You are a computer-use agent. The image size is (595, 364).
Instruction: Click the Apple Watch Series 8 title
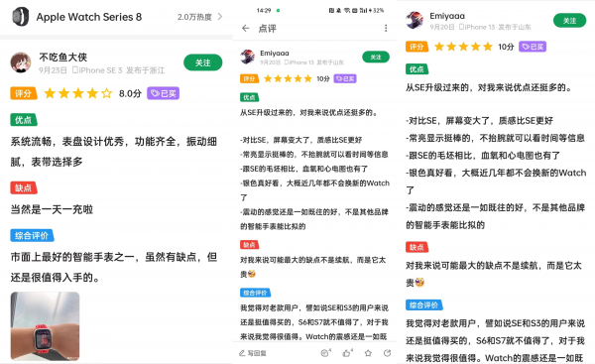click(x=89, y=17)
